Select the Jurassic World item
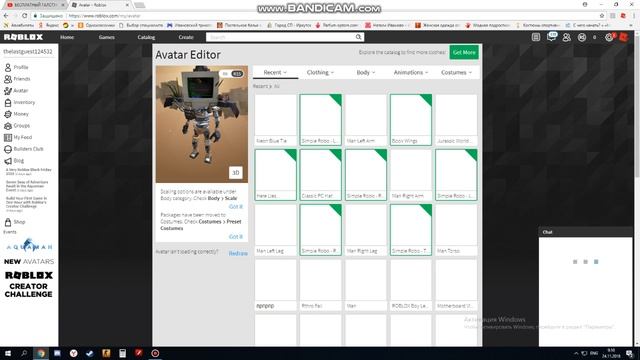Image resolution: width=640 pixels, height=360 pixels. tap(456, 120)
